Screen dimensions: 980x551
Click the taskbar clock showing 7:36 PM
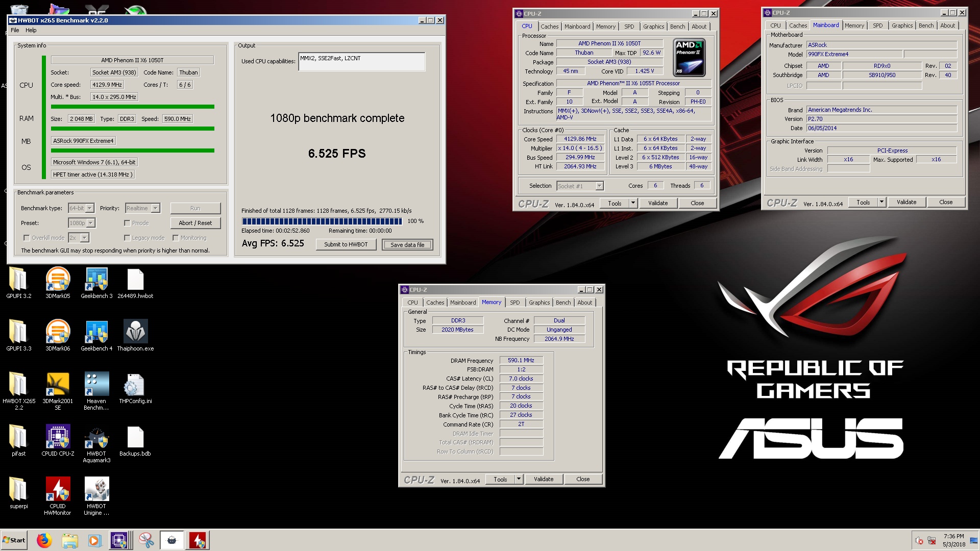(953, 540)
